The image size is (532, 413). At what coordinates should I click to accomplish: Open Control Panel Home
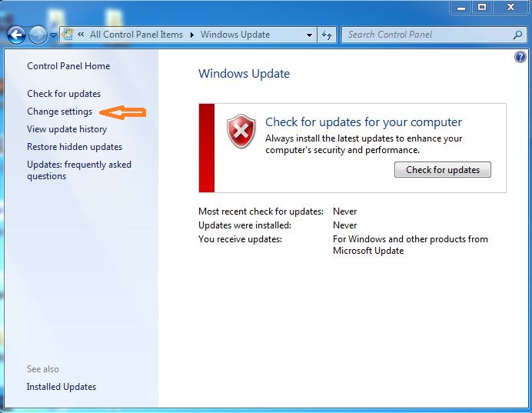(68, 66)
